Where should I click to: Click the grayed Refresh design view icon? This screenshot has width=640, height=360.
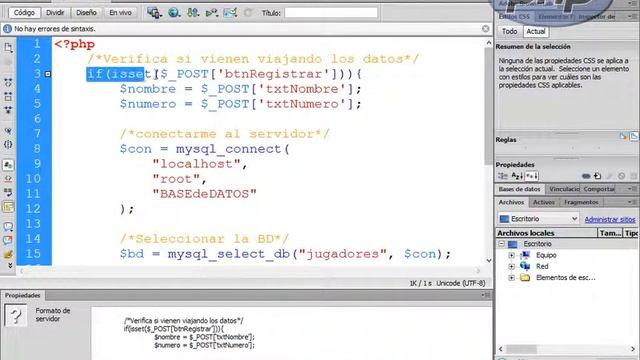coord(248,13)
